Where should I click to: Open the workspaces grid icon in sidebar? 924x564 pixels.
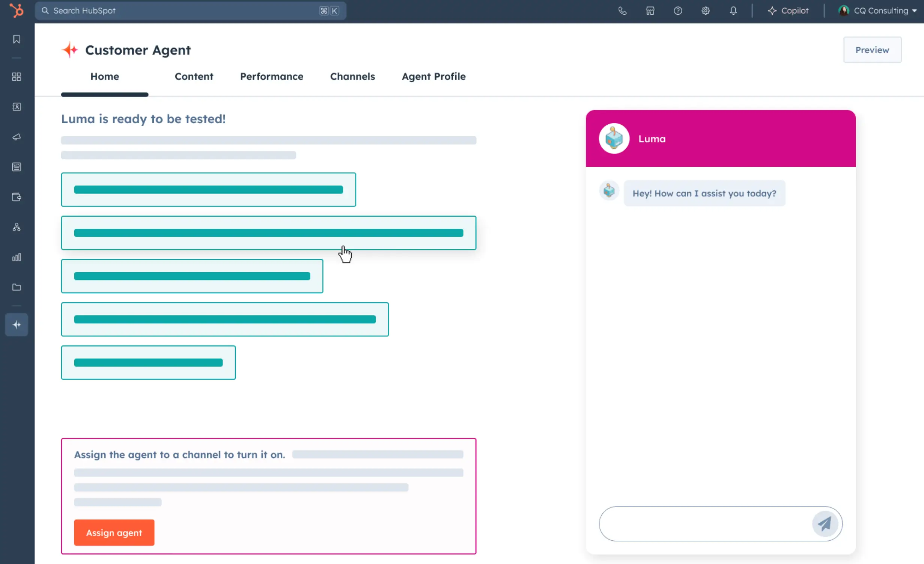[17, 77]
